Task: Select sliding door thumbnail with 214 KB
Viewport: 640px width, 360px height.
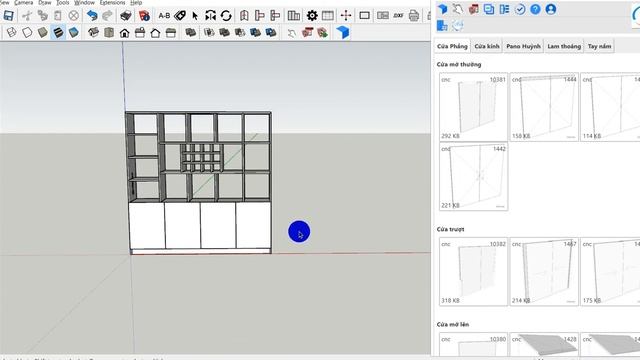Action: click(x=544, y=271)
